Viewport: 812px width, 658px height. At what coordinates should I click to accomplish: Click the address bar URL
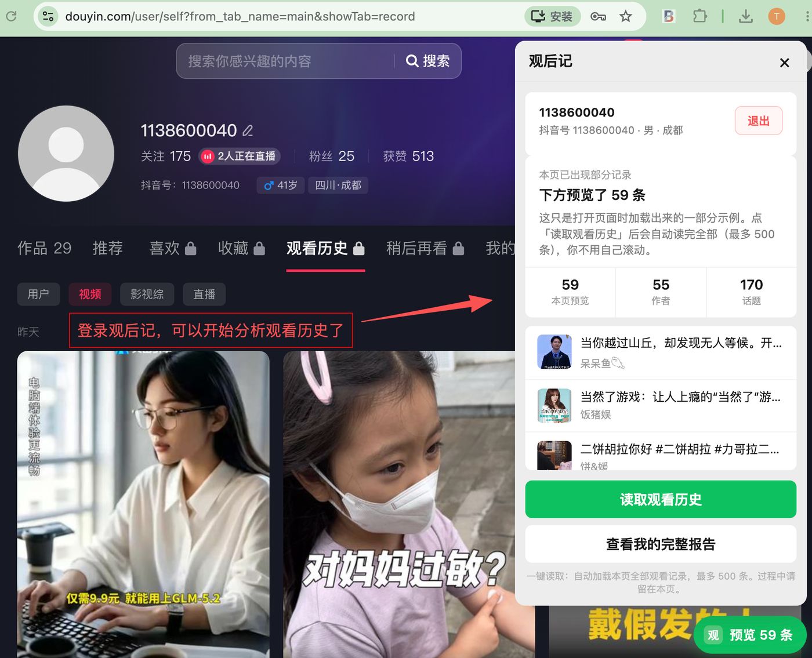(240, 16)
